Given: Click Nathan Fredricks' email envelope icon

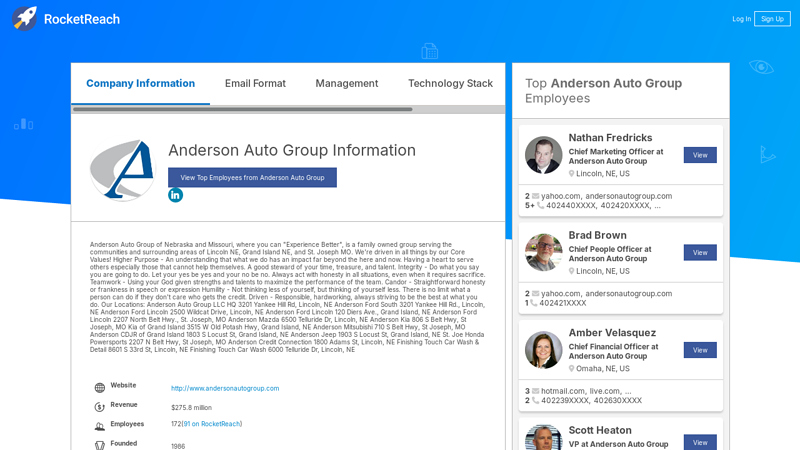Looking at the screenshot, I should pyautogui.click(x=535, y=196).
